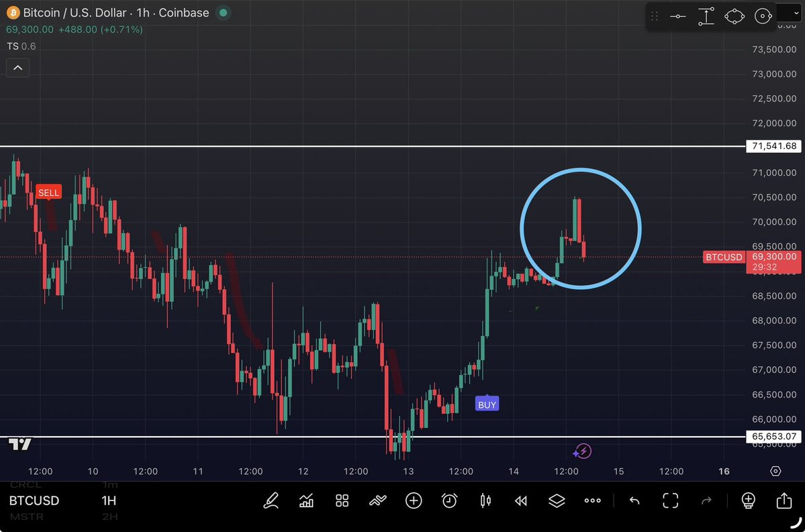Open the BTCUSD symbol search

[34, 500]
